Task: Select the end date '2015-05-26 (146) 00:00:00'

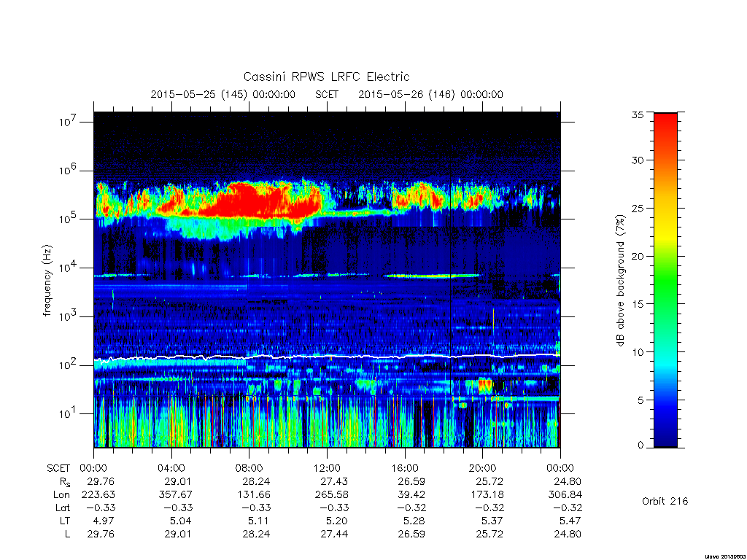Action: point(430,94)
